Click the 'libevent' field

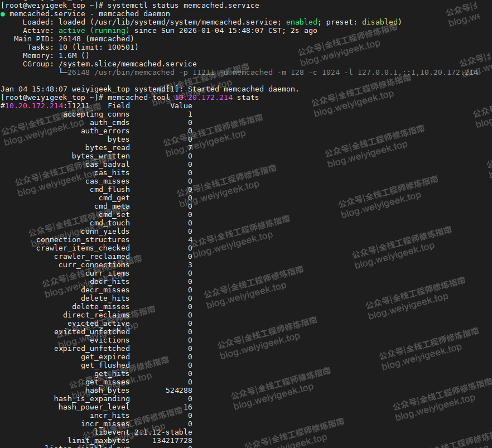coord(112,432)
